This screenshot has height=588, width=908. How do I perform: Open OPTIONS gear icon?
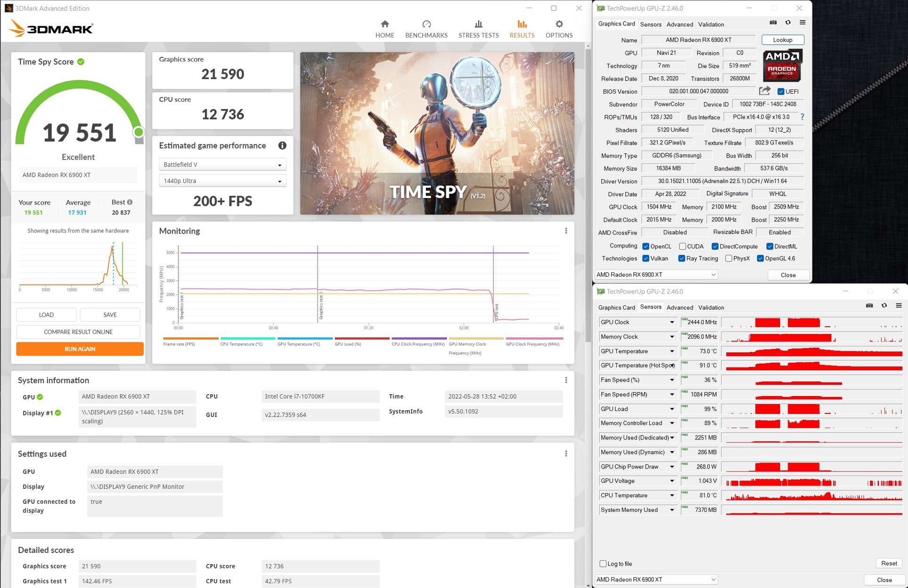559,24
